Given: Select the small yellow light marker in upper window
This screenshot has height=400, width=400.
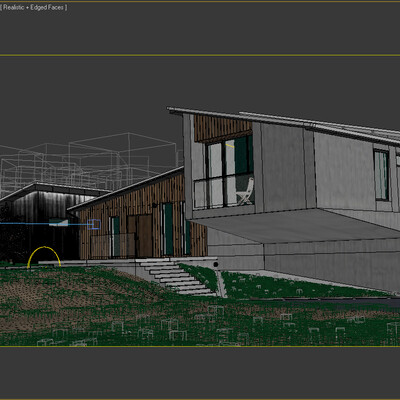Looking at the screenshot, I should pyautogui.click(x=230, y=145).
